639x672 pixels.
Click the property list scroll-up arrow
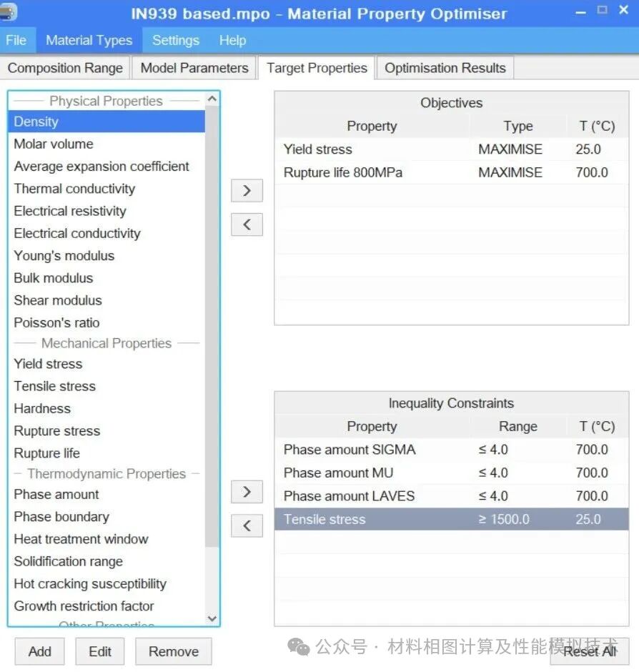[x=212, y=99]
